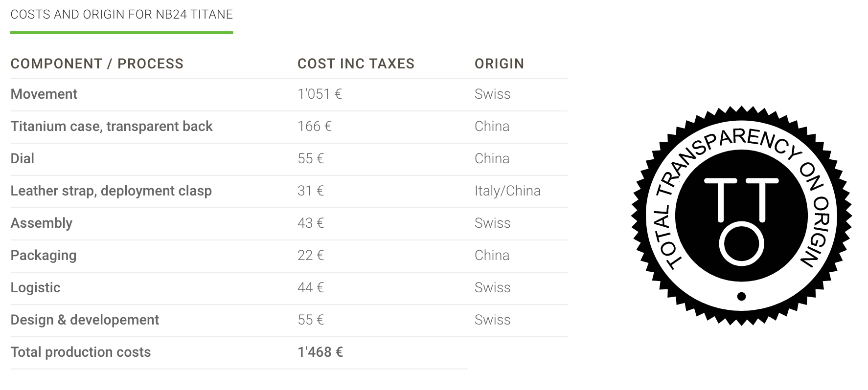Click the 166 € case cost
Image resolution: width=868 pixels, height=390 pixels.
(x=315, y=126)
